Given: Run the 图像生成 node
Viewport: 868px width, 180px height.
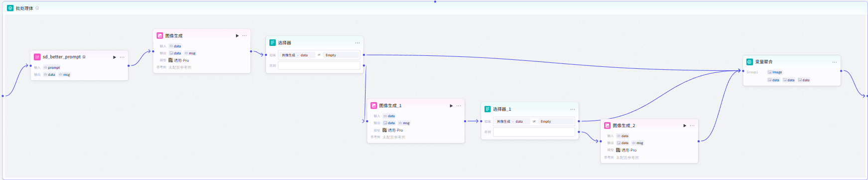Looking at the screenshot, I should coord(237,35).
